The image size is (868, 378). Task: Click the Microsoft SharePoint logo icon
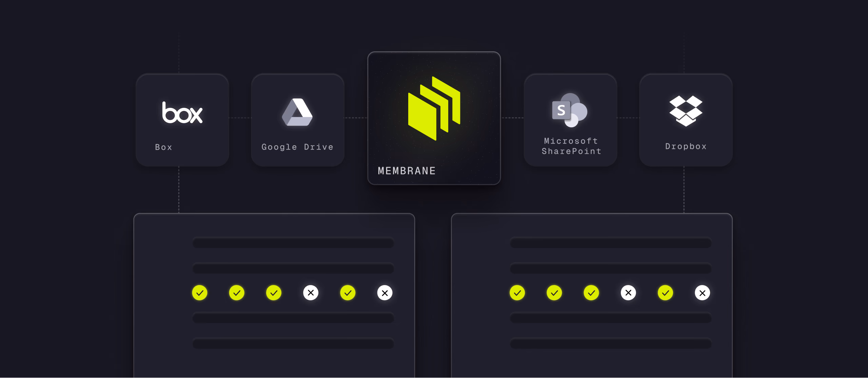(570, 110)
